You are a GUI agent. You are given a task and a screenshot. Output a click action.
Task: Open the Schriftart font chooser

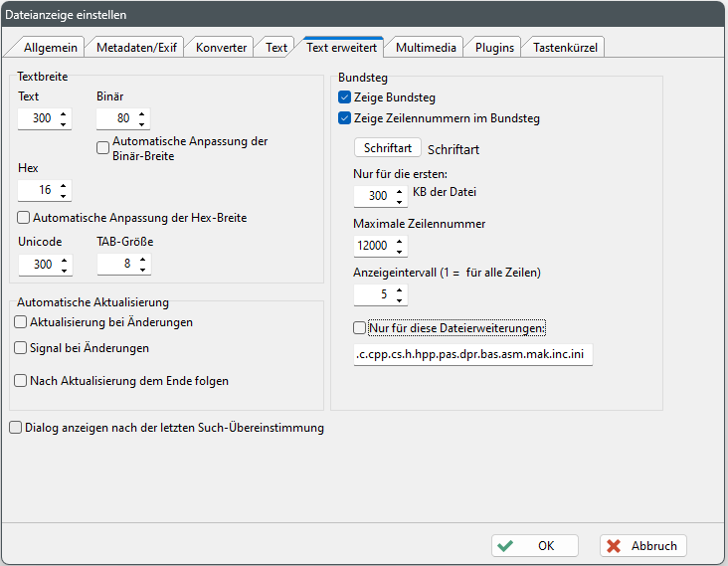387,148
